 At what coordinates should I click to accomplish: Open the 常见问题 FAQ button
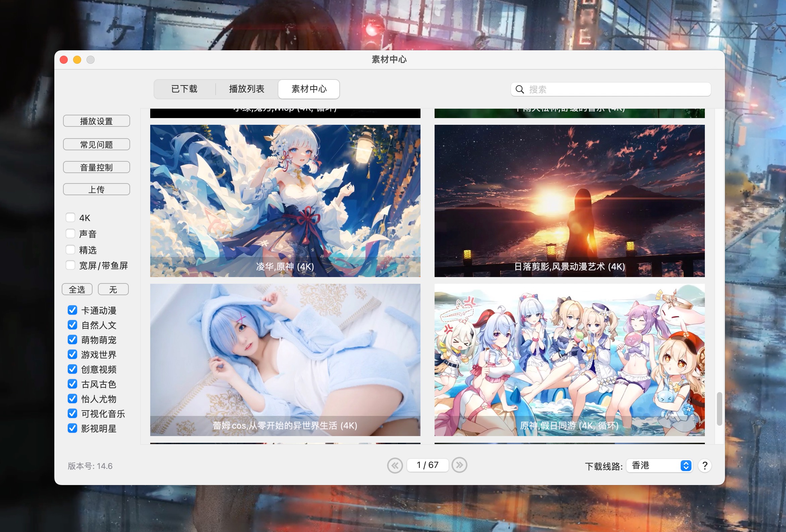96,145
